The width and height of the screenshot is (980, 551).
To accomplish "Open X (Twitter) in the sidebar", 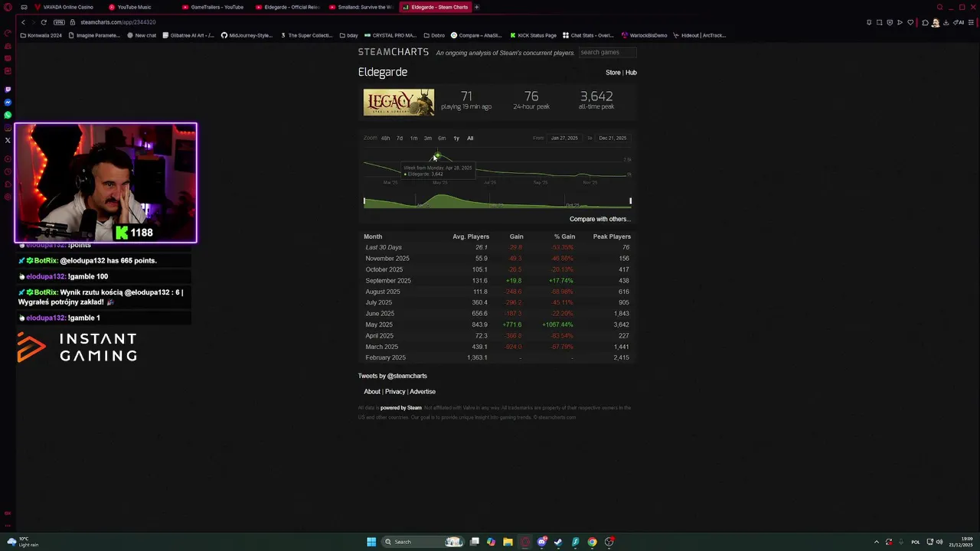I will 8,140.
